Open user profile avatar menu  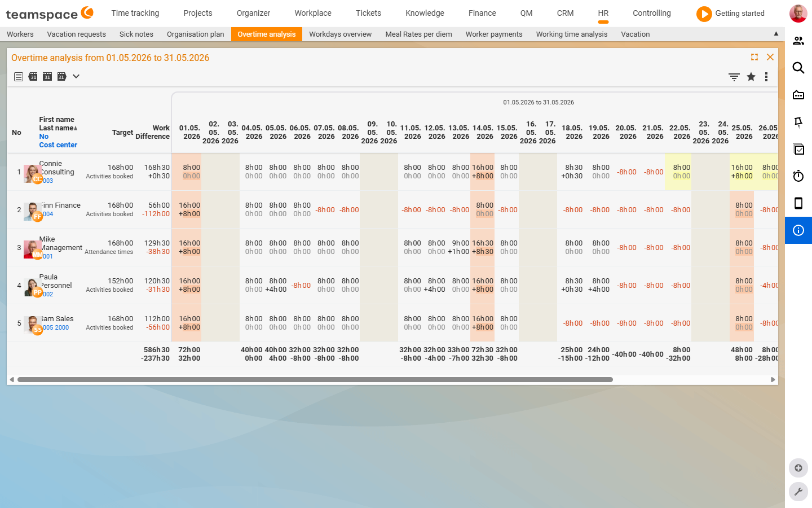[798, 14]
